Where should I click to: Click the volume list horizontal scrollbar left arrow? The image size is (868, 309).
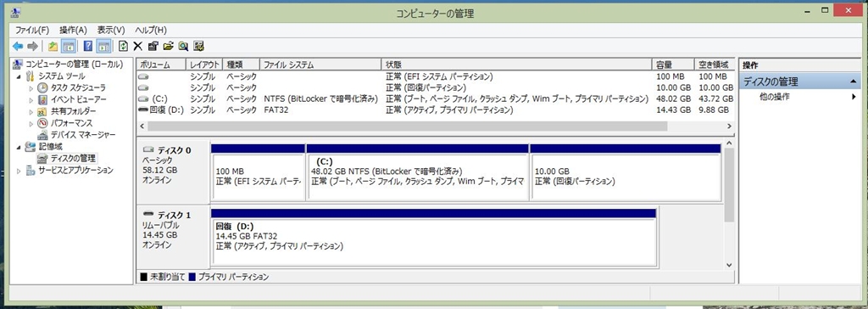(142, 126)
